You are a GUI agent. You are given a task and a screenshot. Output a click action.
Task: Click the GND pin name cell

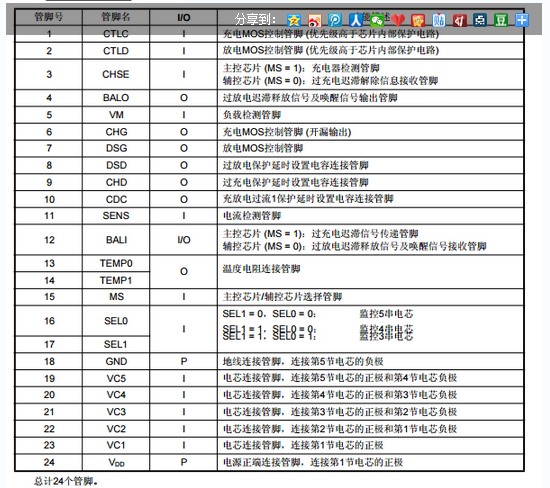click(116, 361)
